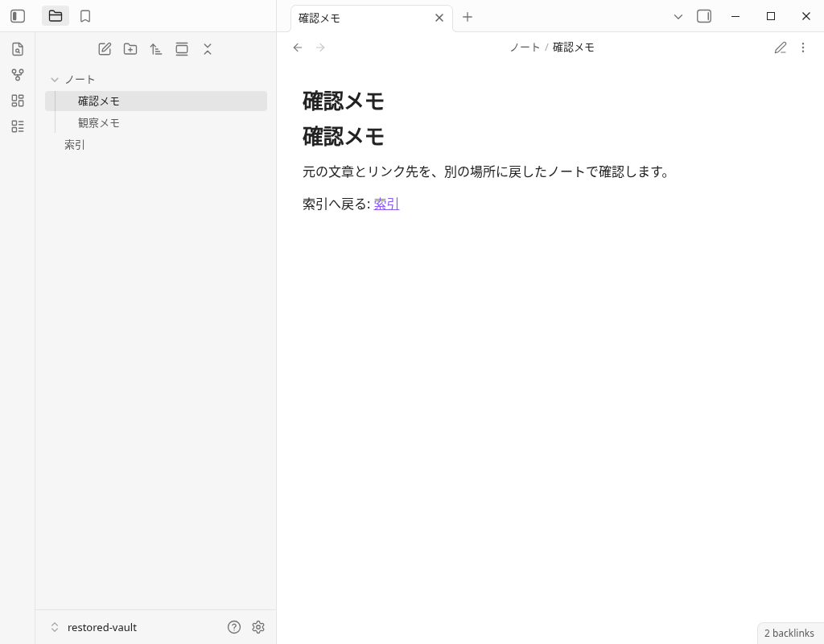Image resolution: width=824 pixels, height=644 pixels.
Task: Open canvas icon in left ribbon
Action: pyautogui.click(x=18, y=101)
